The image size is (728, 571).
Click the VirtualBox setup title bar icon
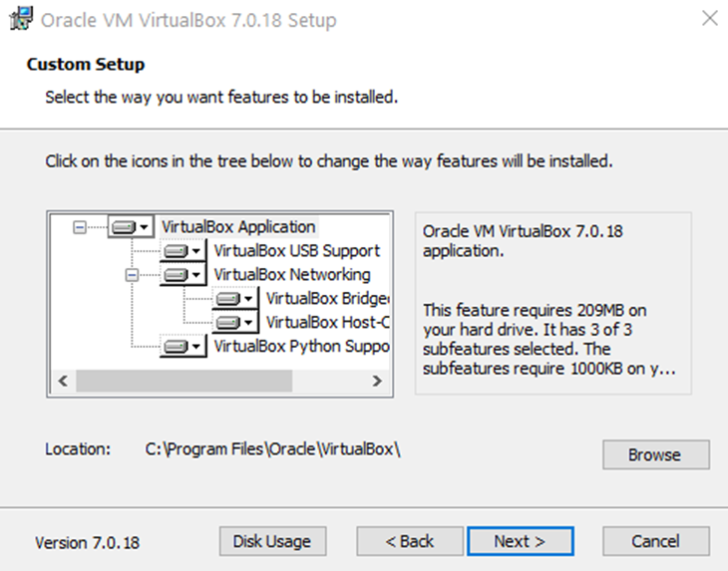[x=16, y=20]
